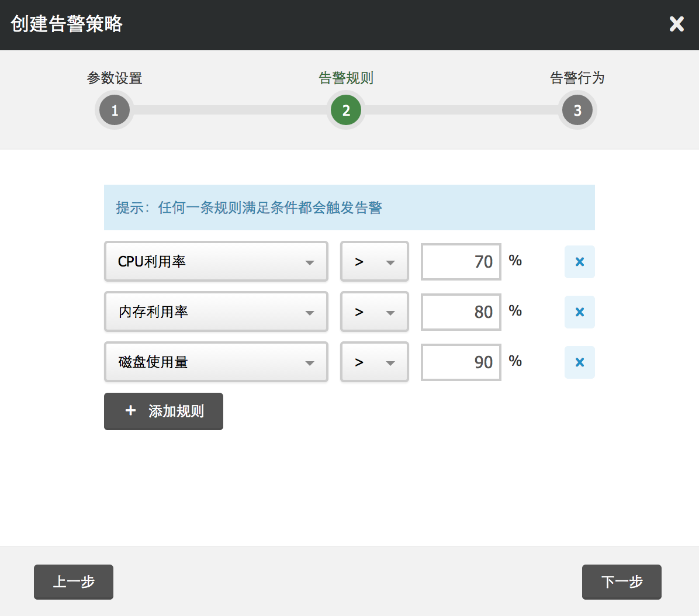Click step 1 circle 参数设置
Screen dimensions: 699x616
pyautogui.click(x=115, y=110)
